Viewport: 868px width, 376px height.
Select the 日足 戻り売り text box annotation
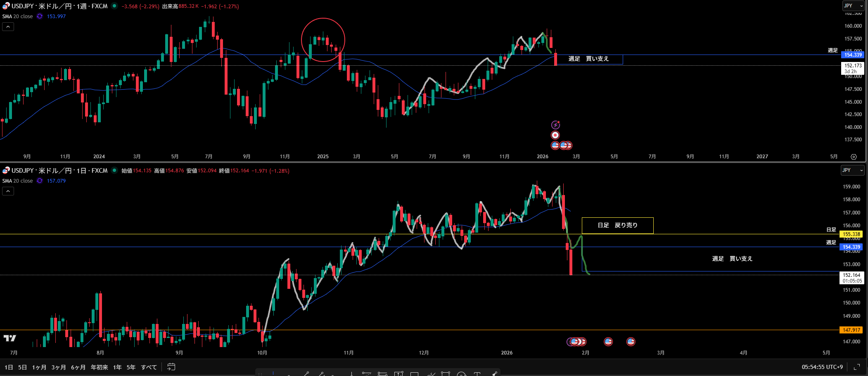(x=617, y=226)
